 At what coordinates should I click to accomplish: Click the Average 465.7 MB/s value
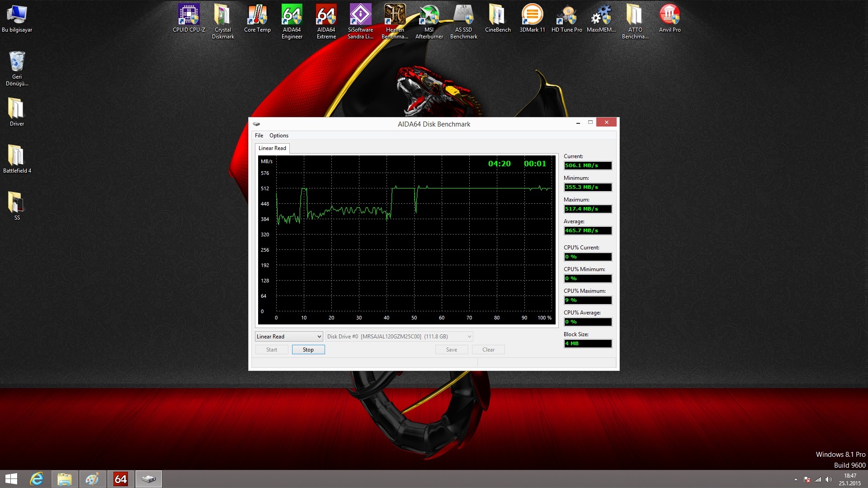tap(588, 231)
